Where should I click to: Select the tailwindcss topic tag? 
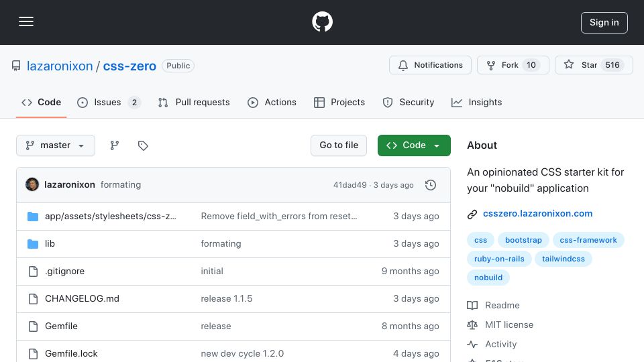coord(563,259)
